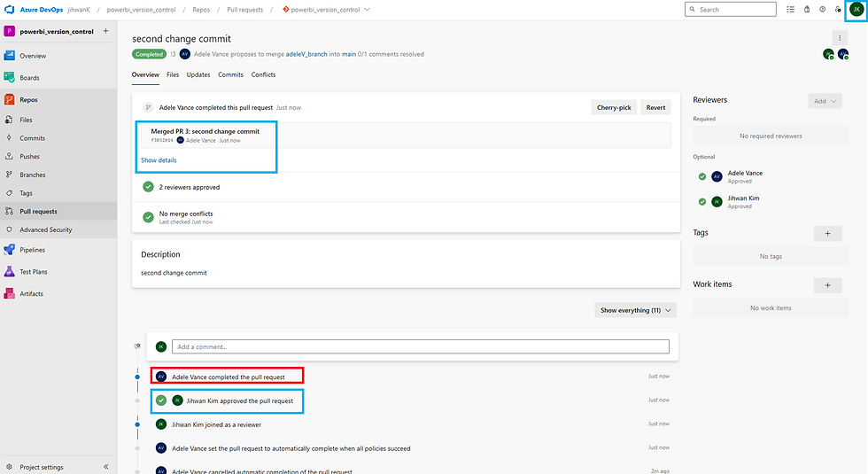Open Tags under Repos
Viewport: 868px width, 474px height.
pos(26,193)
